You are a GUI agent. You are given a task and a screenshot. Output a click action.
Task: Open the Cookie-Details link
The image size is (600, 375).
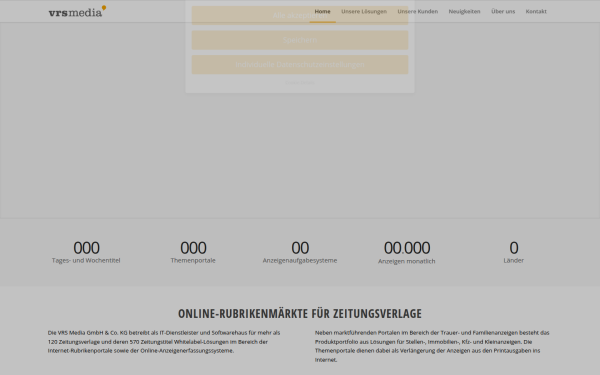(300, 82)
